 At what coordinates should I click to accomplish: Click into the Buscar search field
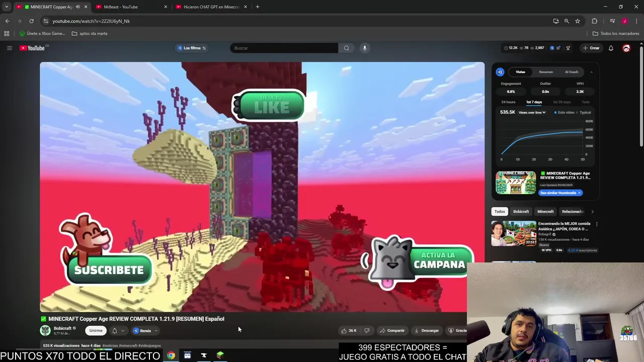coord(284,48)
